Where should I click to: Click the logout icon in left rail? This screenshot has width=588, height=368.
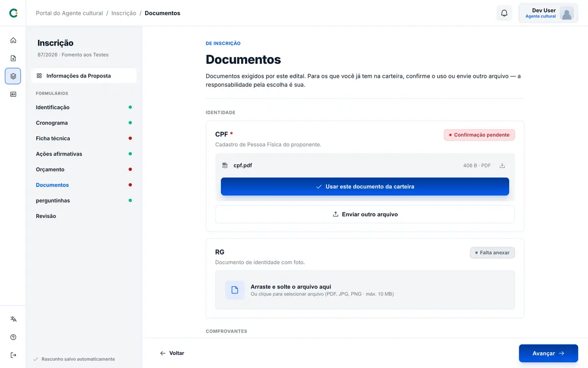(13, 355)
